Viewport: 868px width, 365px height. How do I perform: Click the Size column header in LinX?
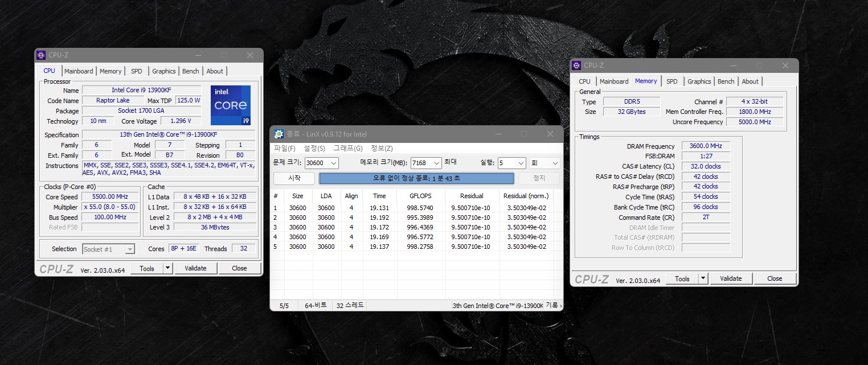click(298, 196)
